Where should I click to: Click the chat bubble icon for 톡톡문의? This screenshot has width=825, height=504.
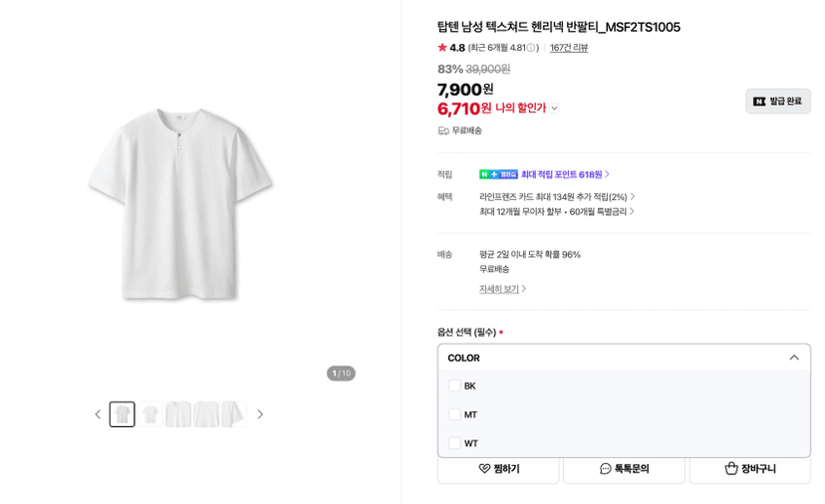click(606, 468)
